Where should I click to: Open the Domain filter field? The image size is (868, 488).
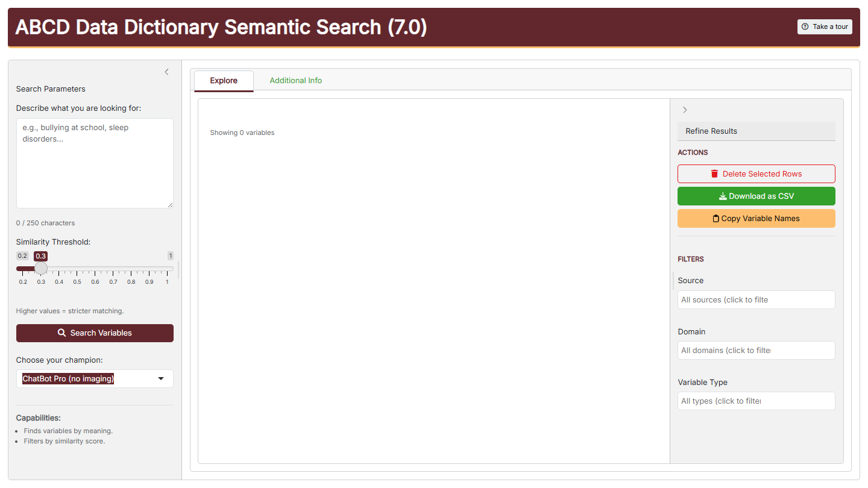(x=756, y=351)
